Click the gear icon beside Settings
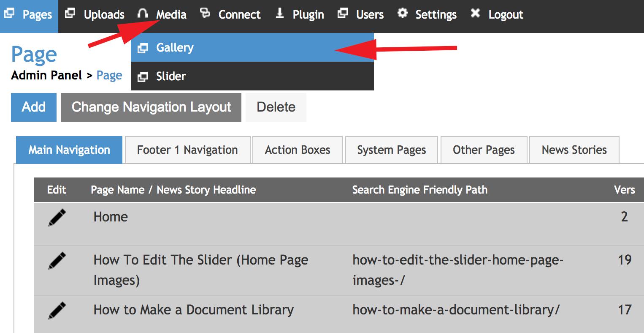Image resolution: width=644 pixels, height=333 pixels. [x=403, y=14]
